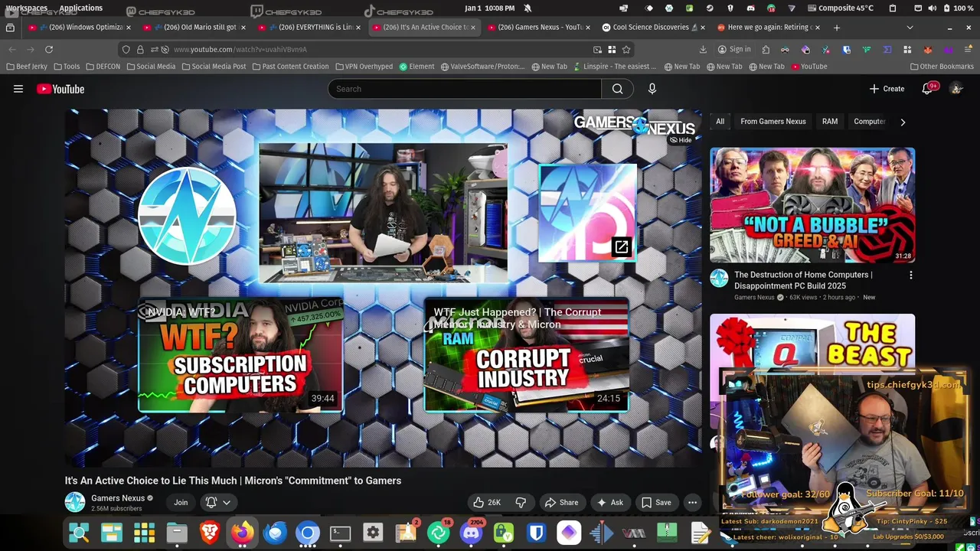The image size is (980, 551).
Task: Toggle notifications muted bell in top panel
Action: click(x=528, y=8)
